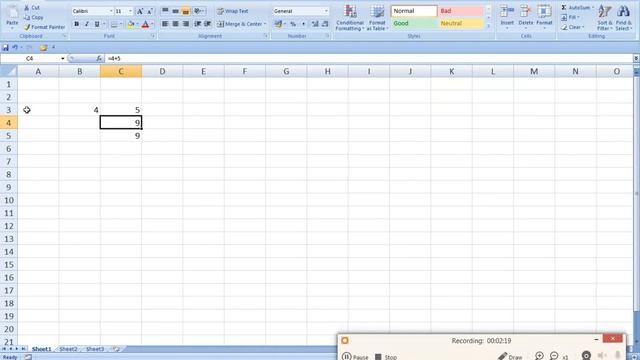640x360 pixels.
Task: Open the text Orientation options
Action: pos(199,11)
